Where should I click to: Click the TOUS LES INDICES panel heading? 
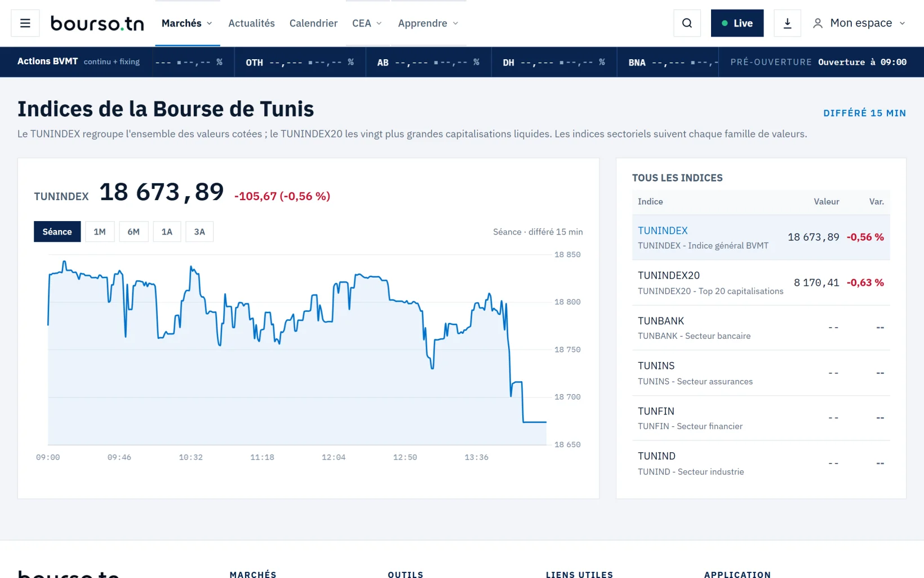677,178
